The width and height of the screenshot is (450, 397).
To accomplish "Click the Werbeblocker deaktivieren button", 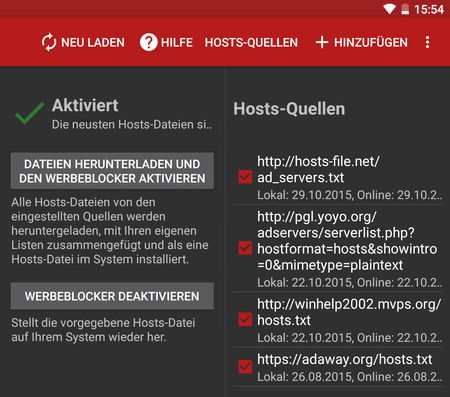I will 112,296.
